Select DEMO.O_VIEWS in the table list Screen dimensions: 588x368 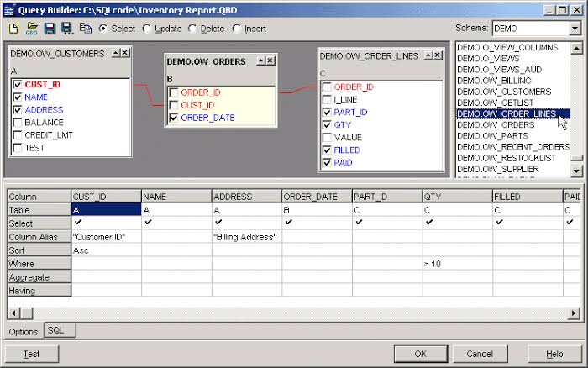[x=512, y=59]
